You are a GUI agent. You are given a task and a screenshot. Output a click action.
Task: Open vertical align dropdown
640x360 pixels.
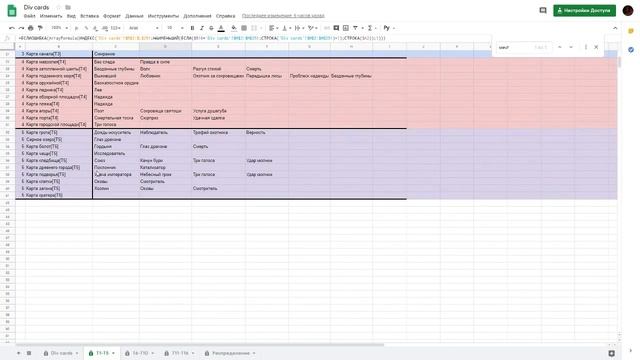286,28
